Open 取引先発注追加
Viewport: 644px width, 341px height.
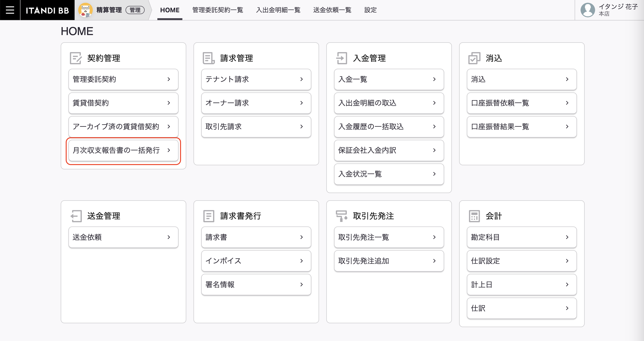389,261
